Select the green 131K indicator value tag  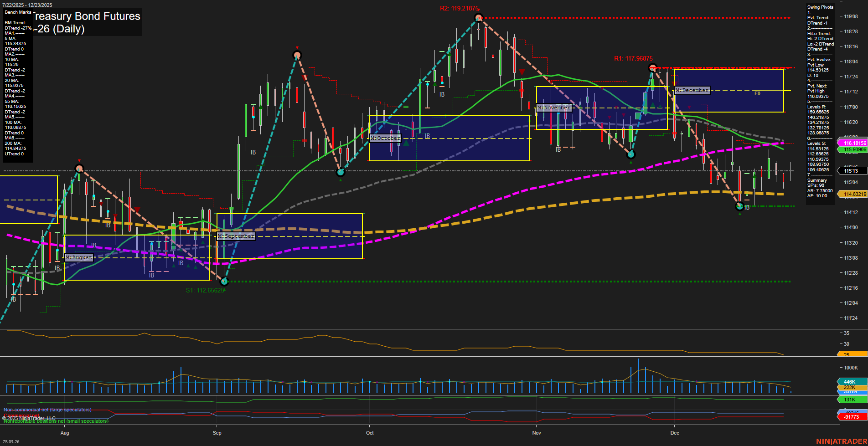pyautogui.click(x=850, y=400)
